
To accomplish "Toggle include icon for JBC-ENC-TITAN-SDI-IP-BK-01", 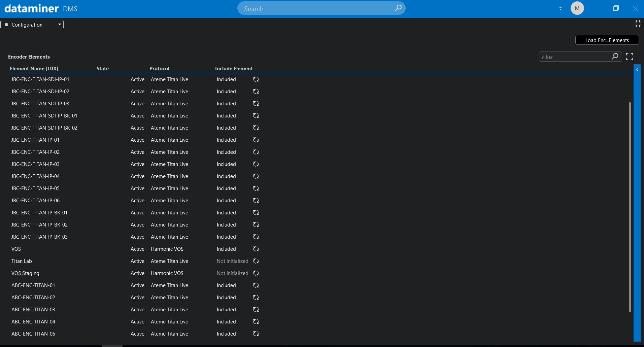I will [256, 116].
